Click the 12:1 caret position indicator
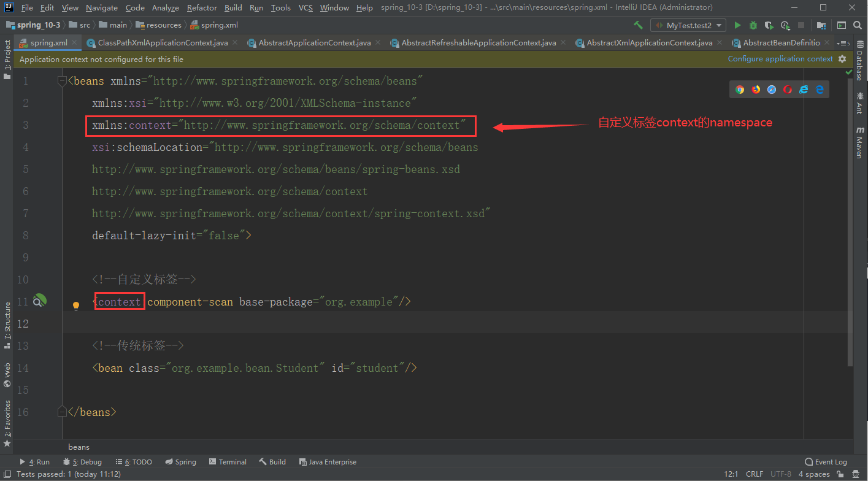868x481 pixels. (x=731, y=474)
